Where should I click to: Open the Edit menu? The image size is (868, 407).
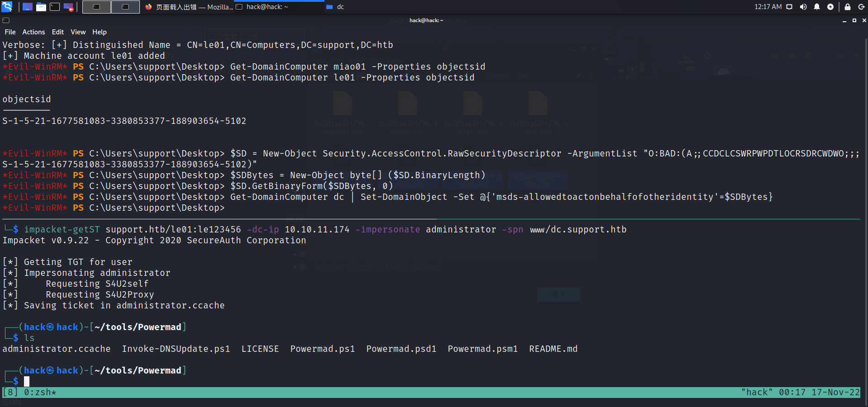coord(57,32)
